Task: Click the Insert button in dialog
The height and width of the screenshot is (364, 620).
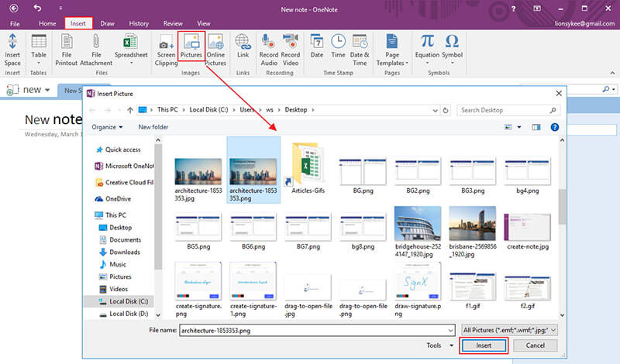Action: tap(484, 345)
